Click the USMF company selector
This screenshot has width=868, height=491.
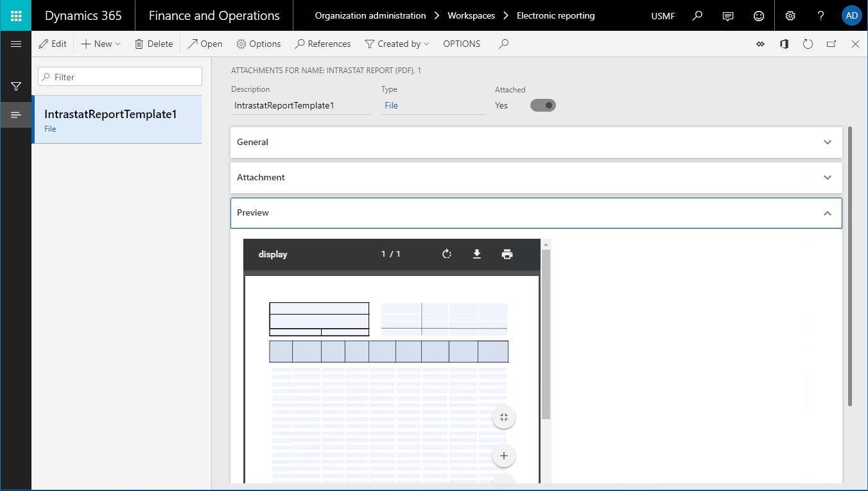click(x=663, y=16)
